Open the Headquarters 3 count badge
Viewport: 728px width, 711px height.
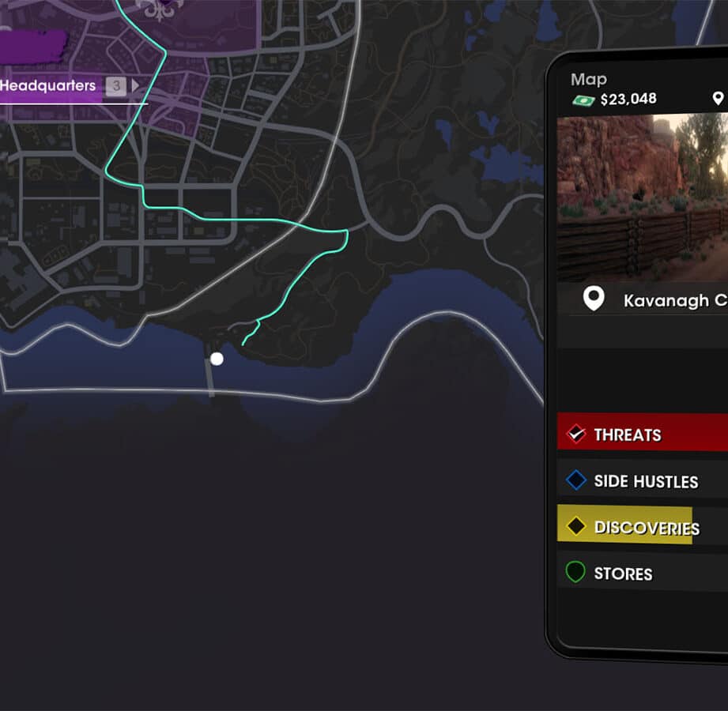click(116, 86)
